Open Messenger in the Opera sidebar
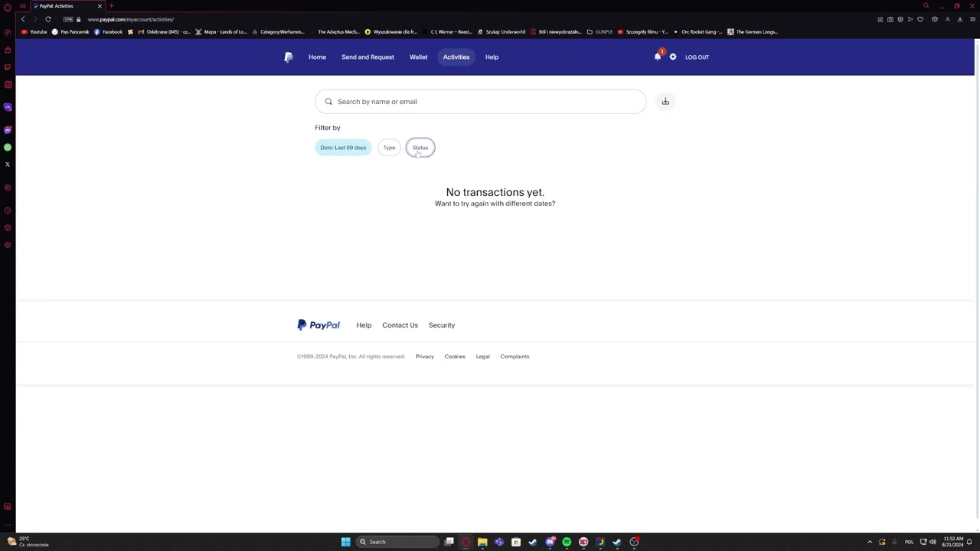Viewport: 980px width, 551px height. (8, 130)
